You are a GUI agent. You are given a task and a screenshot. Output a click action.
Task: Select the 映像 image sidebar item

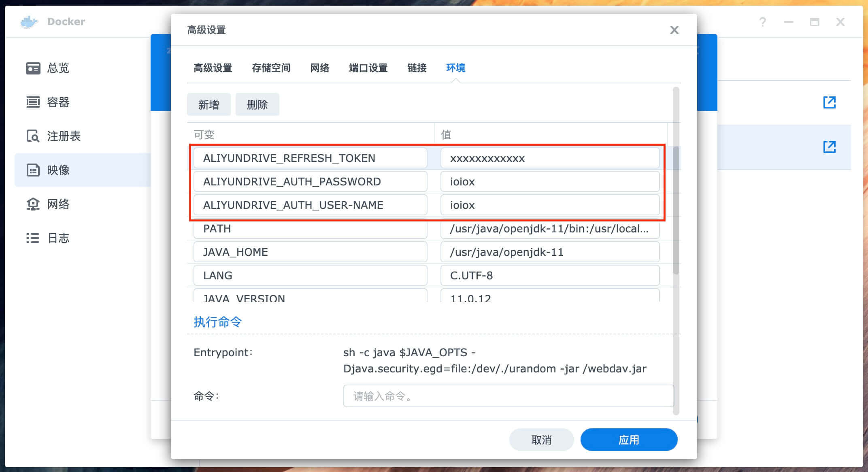coord(83,170)
